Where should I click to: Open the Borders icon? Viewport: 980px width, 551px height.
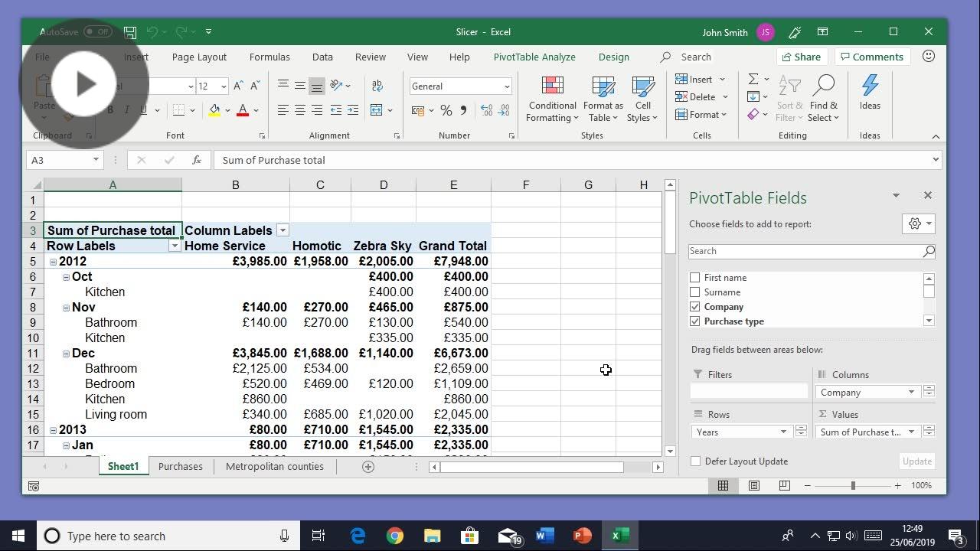click(x=178, y=110)
